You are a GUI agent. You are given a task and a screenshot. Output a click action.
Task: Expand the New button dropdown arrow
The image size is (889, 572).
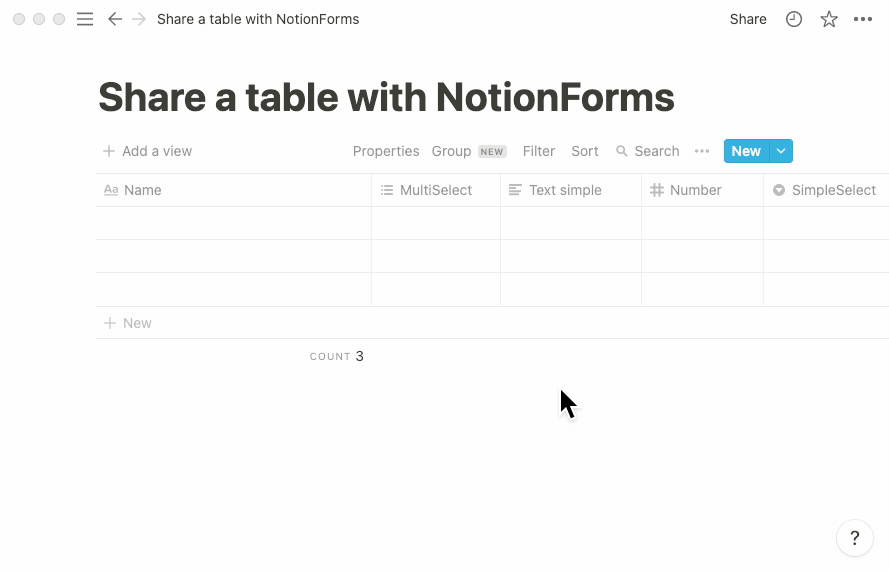click(x=782, y=151)
